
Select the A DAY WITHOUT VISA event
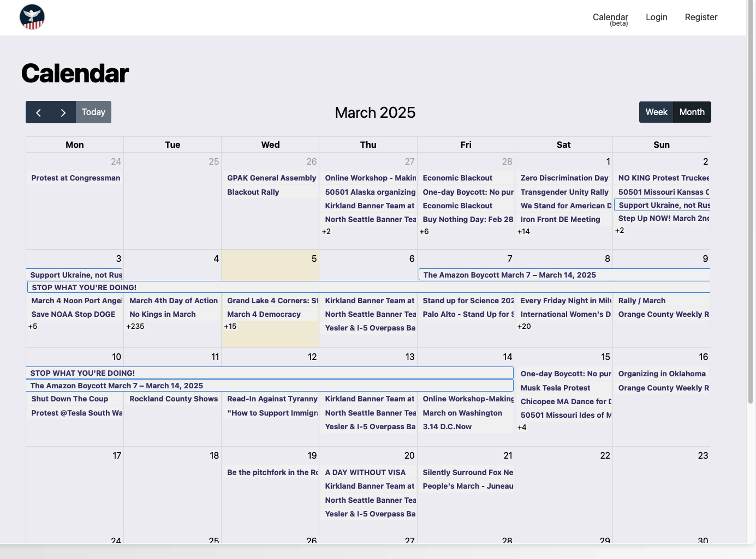pos(365,472)
